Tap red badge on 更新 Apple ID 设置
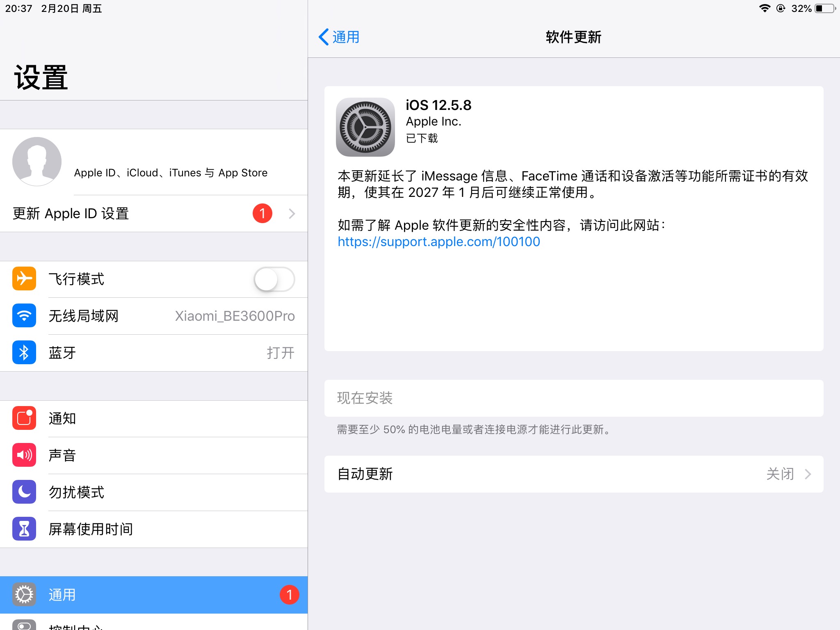Image resolution: width=840 pixels, height=630 pixels. (262, 214)
